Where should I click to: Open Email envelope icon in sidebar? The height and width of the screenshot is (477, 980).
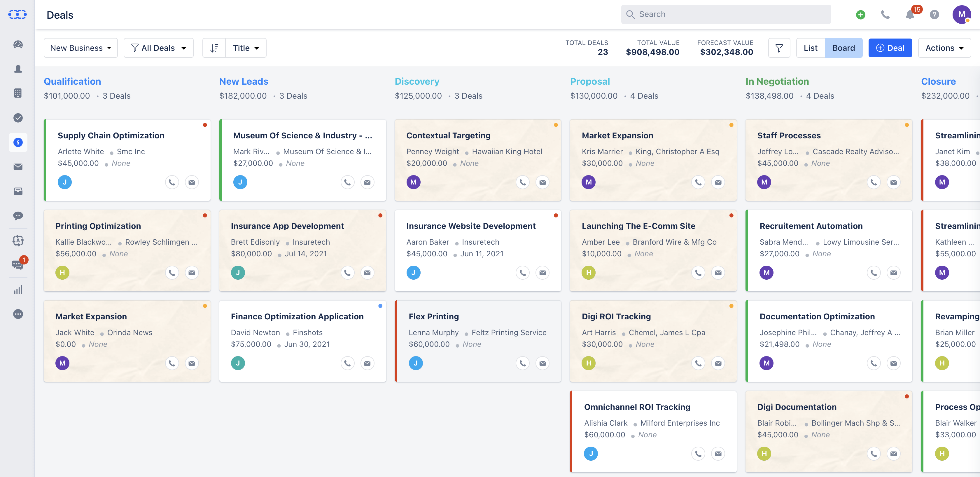tap(18, 167)
